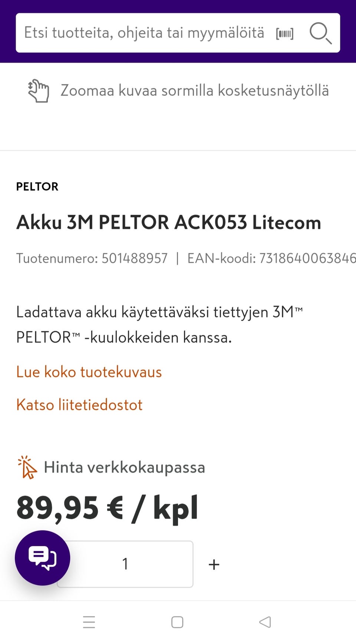Tap the Akku 3M PELTOR ACK053 title
Image resolution: width=356 pixels, height=644 pixels.
click(x=169, y=223)
